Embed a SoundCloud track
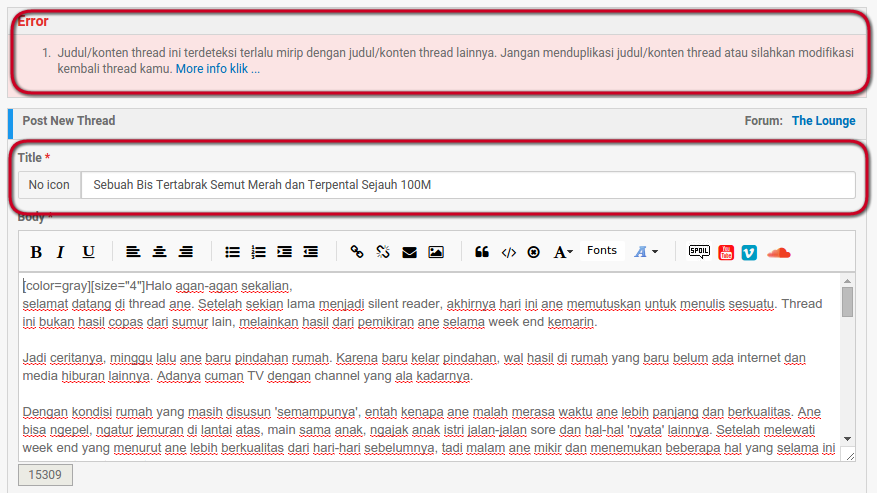Image resolution: width=877 pixels, height=493 pixels. pos(779,253)
